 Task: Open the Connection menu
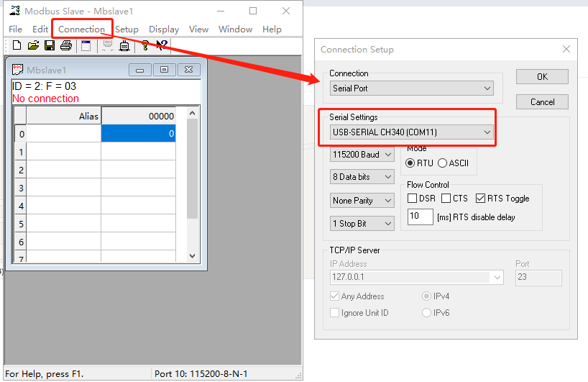pos(81,29)
